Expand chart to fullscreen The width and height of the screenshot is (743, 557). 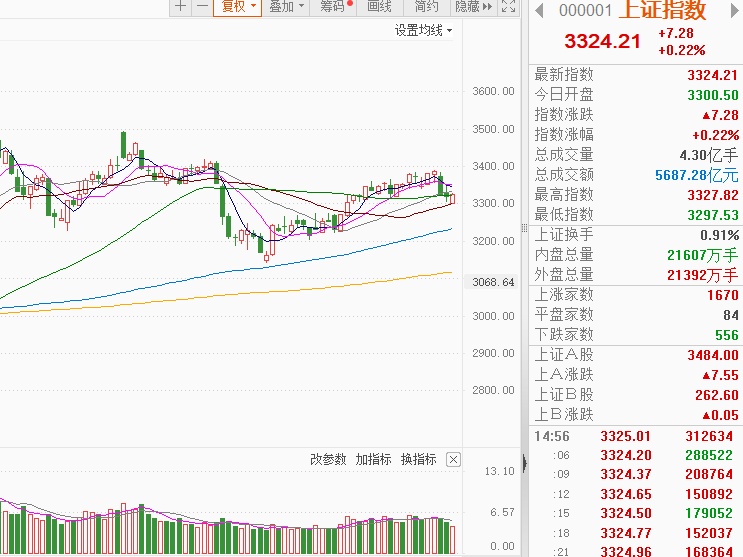pyautogui.click(x=508, y=7)
